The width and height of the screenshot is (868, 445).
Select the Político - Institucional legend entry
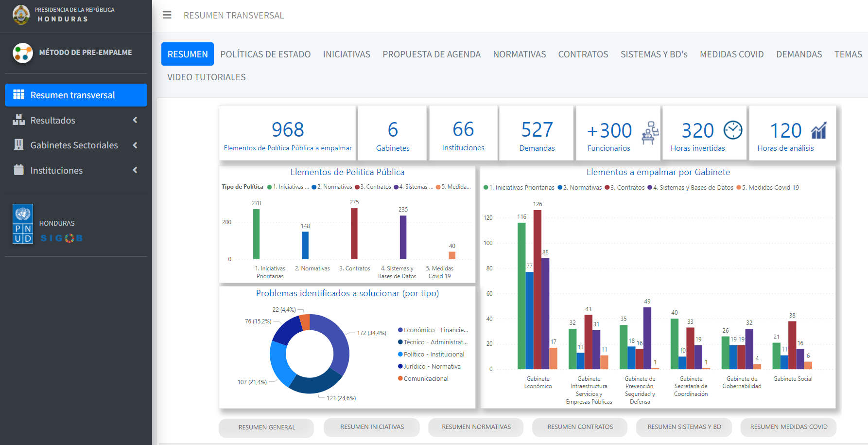[431, 355]
